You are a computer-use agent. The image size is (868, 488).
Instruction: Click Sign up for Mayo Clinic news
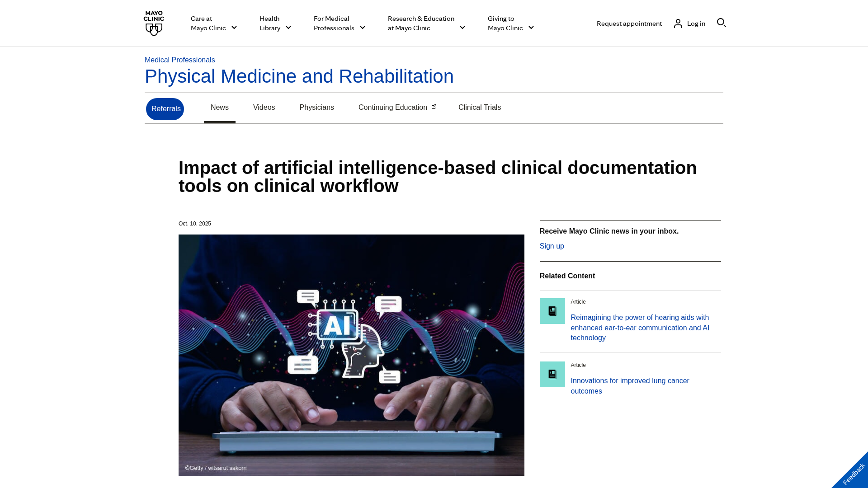coord(552,246)
